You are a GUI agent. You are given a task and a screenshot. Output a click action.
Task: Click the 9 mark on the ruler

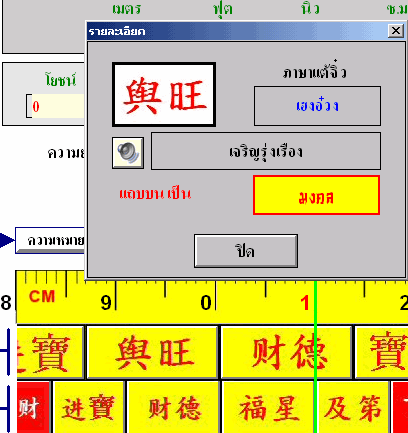click(x=106, y=303)
